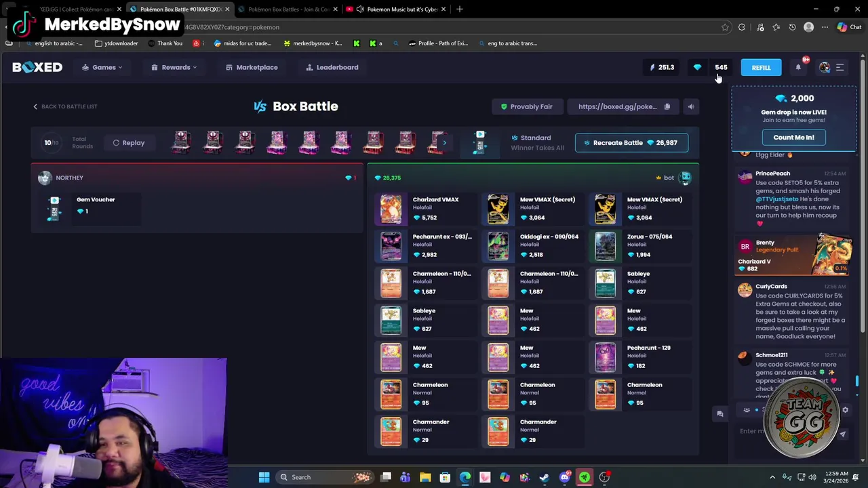868x488 pixels.
Task: Click the Provably Fair button
Action: (526, 106)
